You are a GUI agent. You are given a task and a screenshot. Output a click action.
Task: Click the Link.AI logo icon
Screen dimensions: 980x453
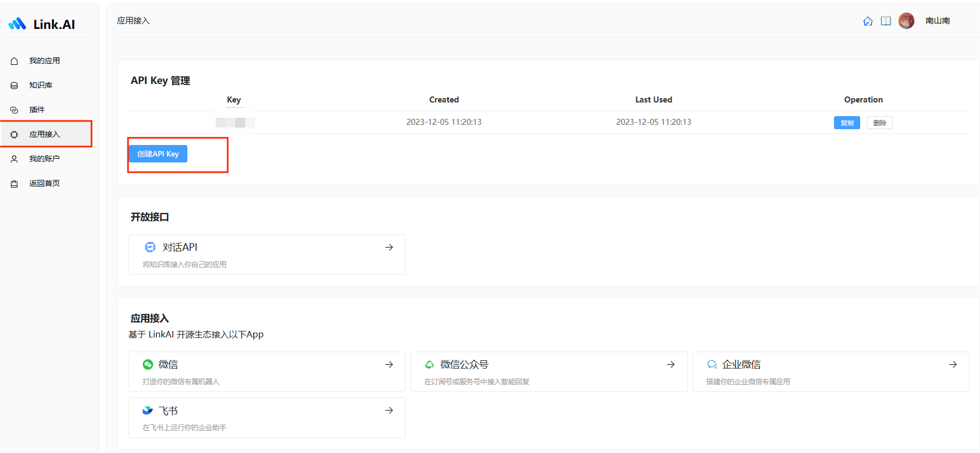tap(17, 24)
